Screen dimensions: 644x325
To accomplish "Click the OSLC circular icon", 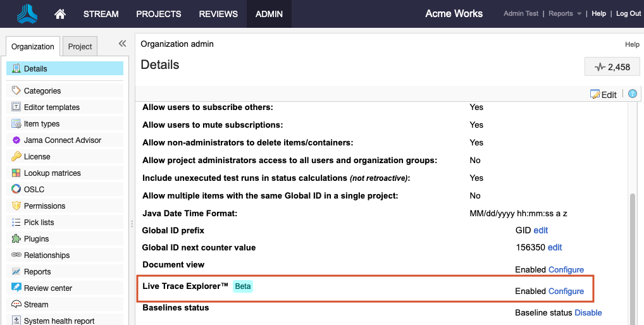I will (16, 189).
